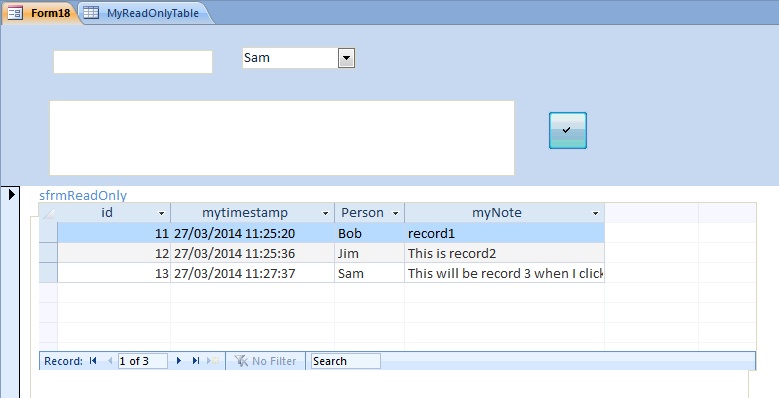Select row selector for record 13
This screenshot has height=398, width=779.
[x=48, y=273]
